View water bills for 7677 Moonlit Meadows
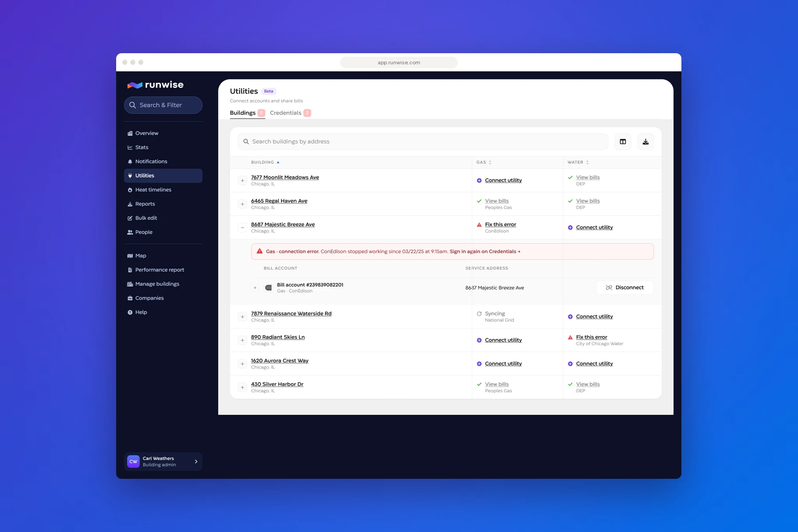Viewport: 798px width, 532px height. (588, 177)
